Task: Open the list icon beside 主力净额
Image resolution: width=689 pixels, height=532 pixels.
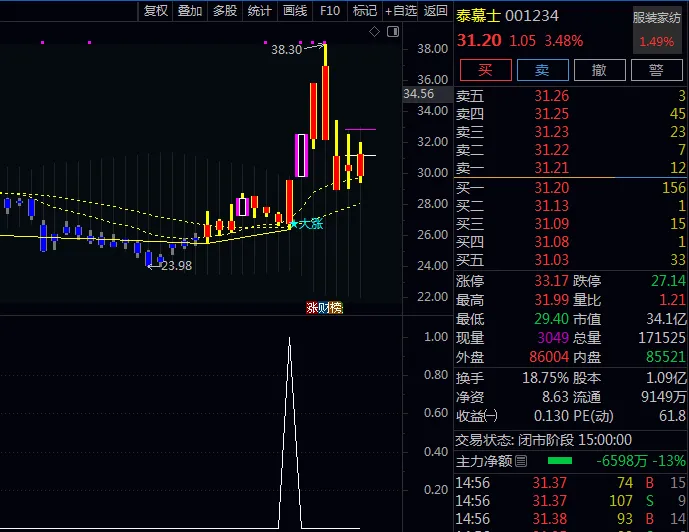Action: 521,461
